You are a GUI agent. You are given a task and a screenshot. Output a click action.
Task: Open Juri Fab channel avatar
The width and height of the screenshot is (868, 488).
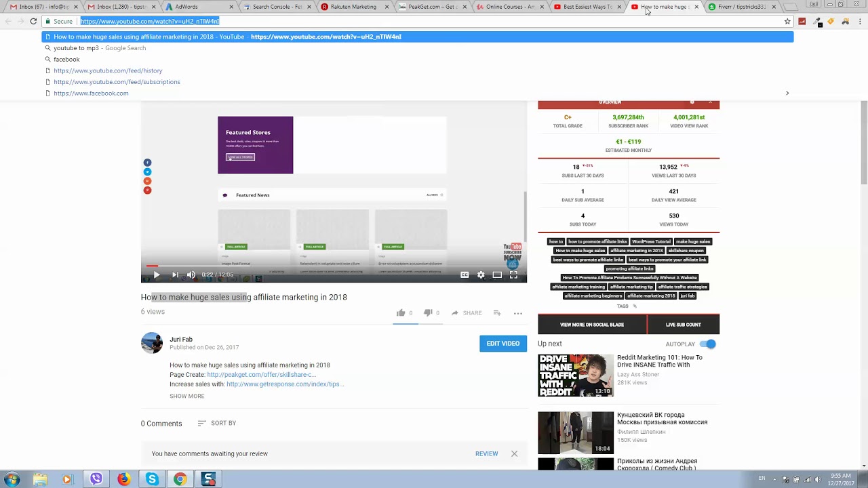(x=152, y=342)
